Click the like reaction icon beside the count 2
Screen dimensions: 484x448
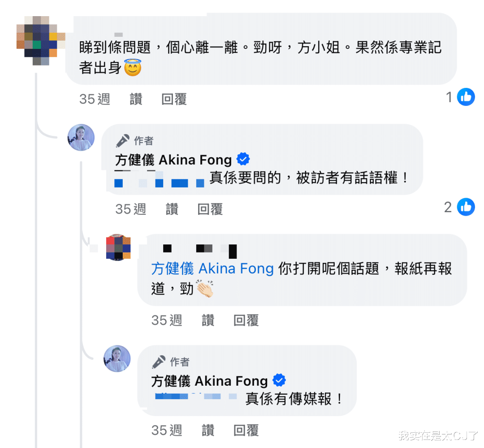point(466,207)
